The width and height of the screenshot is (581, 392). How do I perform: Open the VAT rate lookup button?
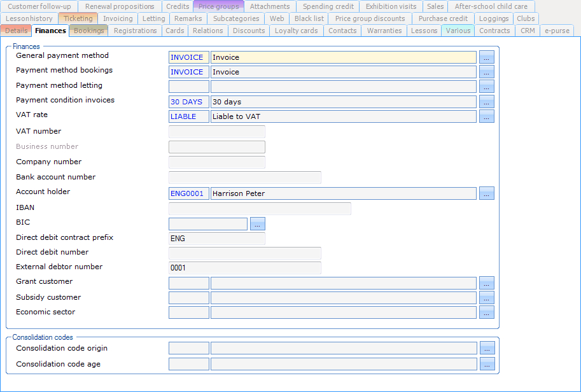pyautogui.click(x=486, y=116)
